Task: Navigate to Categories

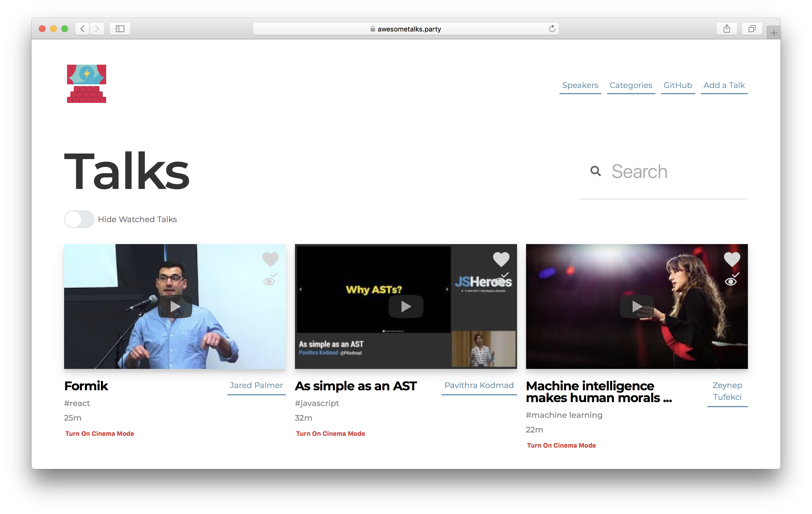Action: 631,85
